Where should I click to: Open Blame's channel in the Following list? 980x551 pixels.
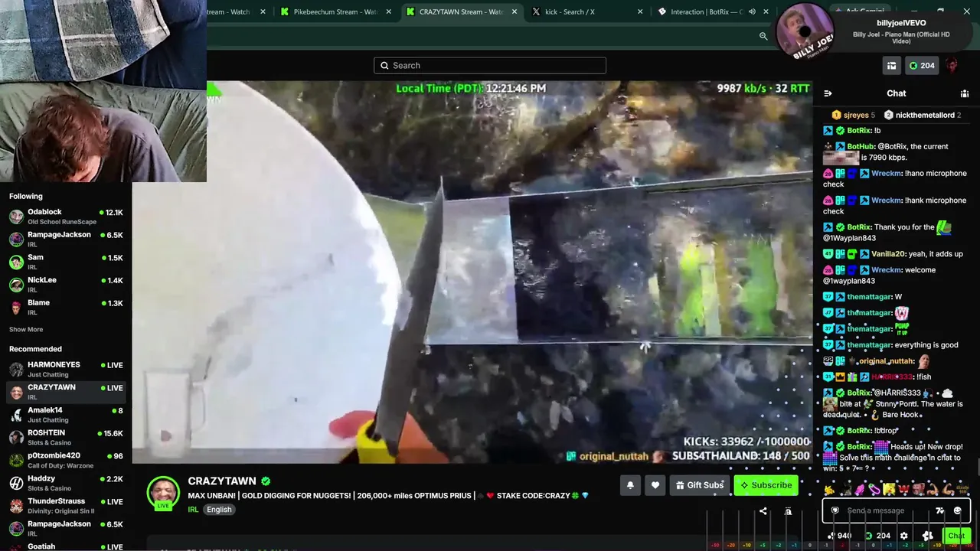point(66,307)
